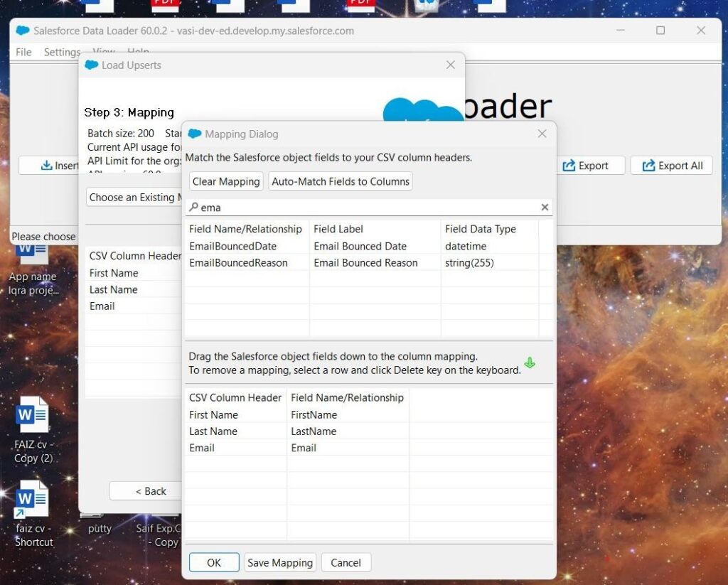Click the Clear Mapping button
This screenshot has height=585, width=728.
[x=225, y=181]
